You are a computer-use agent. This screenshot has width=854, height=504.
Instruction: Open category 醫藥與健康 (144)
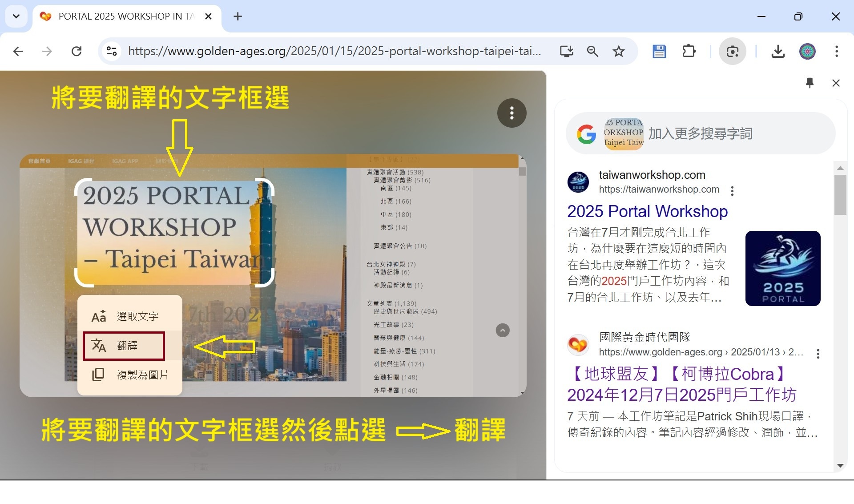point(399,338)
